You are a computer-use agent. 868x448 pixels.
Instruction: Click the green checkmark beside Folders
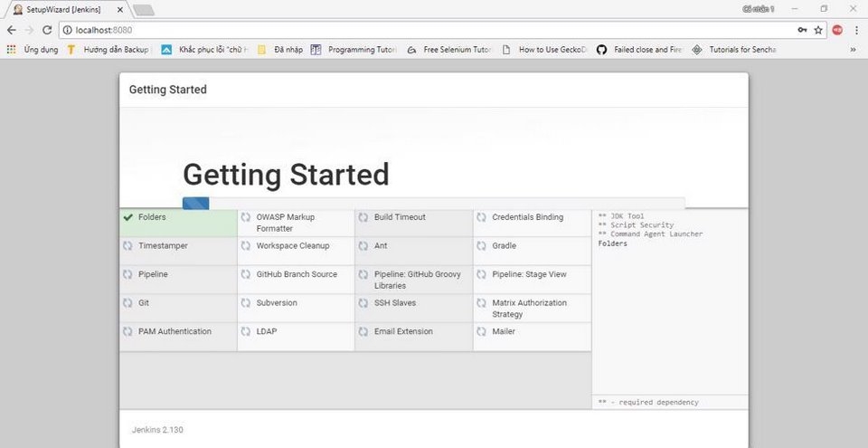pos(127,217)
